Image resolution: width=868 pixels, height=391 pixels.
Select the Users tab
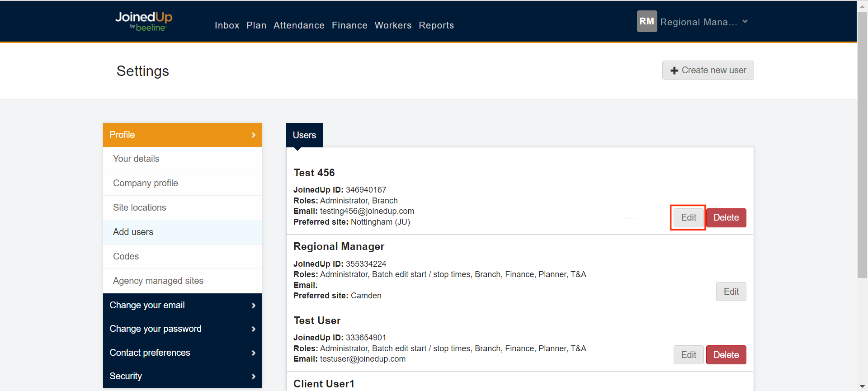click(304, 135)
